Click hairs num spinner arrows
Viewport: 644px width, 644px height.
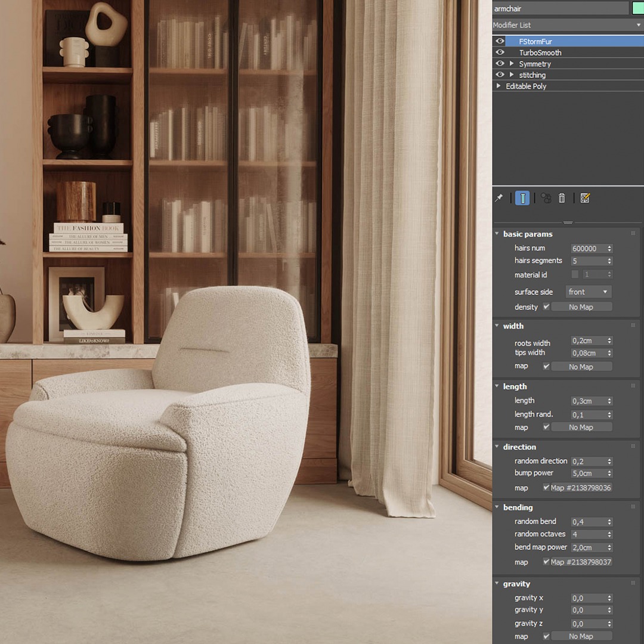point(609,249)
